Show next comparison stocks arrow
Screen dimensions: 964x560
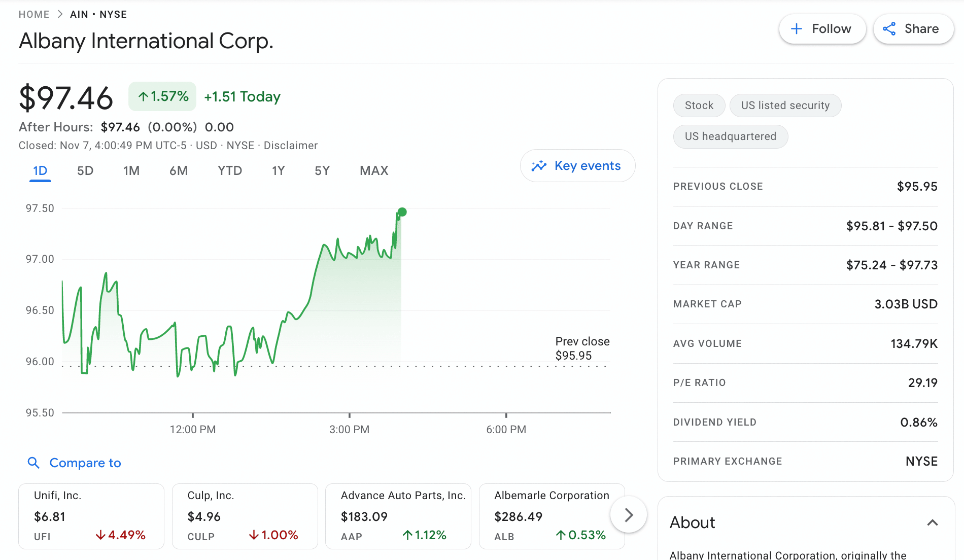click(x=629, y=515)
